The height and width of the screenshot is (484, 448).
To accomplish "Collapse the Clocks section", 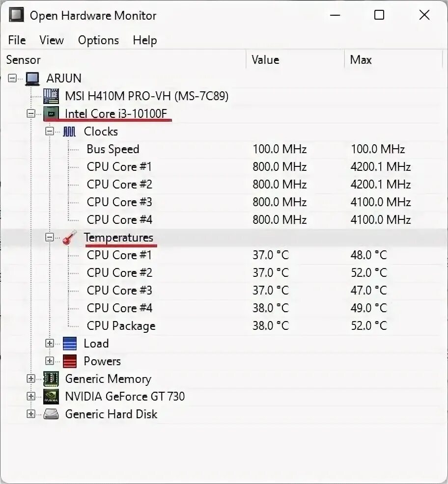I will pos(50,132).
